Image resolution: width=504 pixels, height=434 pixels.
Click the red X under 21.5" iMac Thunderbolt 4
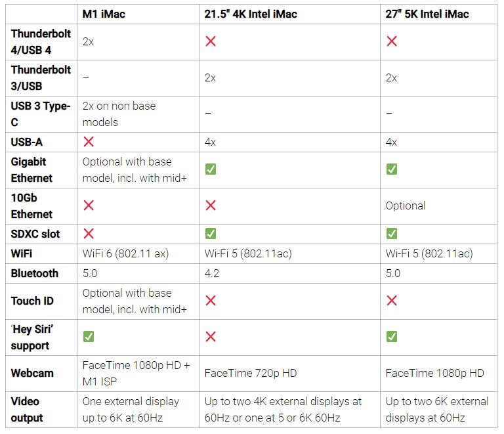[211, 41]
